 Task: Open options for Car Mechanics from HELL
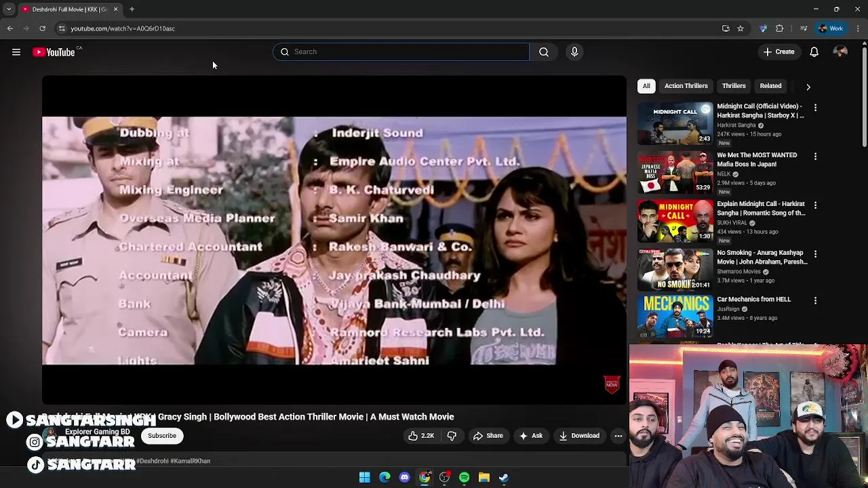(815, 300)
